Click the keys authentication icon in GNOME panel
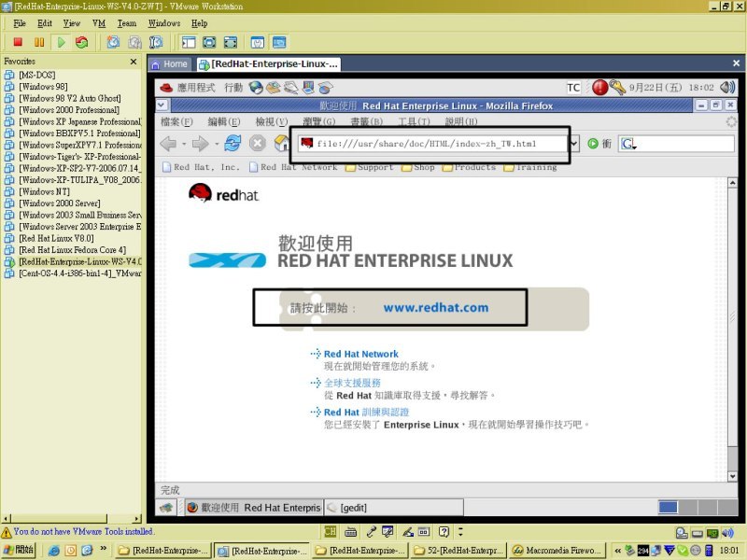Viewport: 747px width, 560px height. click(x=617, y=87)
